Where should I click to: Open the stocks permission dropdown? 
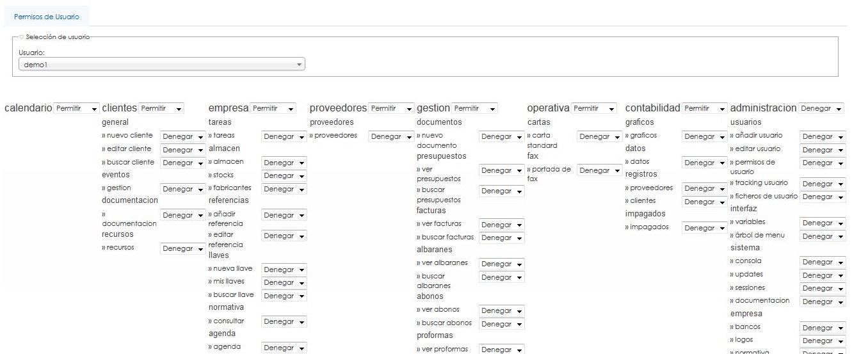click(284, 176)
